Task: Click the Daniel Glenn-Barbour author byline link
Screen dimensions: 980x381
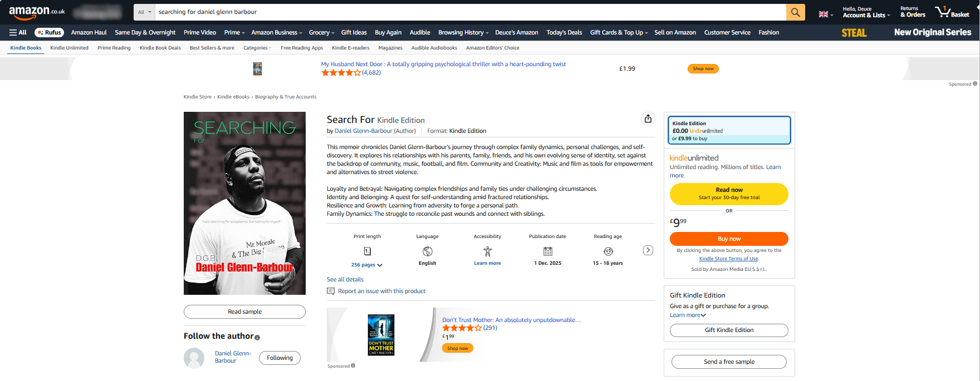Action: [364, 131]
